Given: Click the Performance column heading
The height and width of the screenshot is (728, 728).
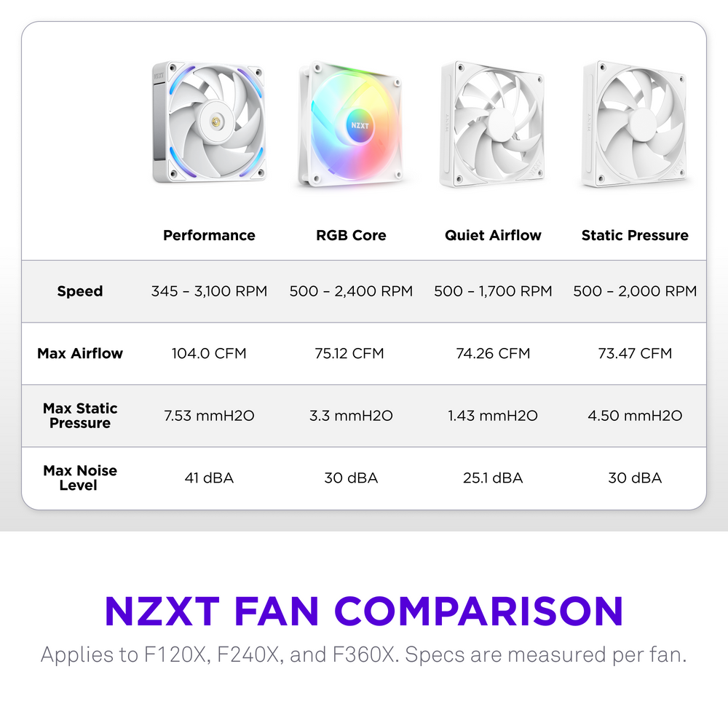Looking at the screenshot, I should pyautogui.click(x=209, y=235).
